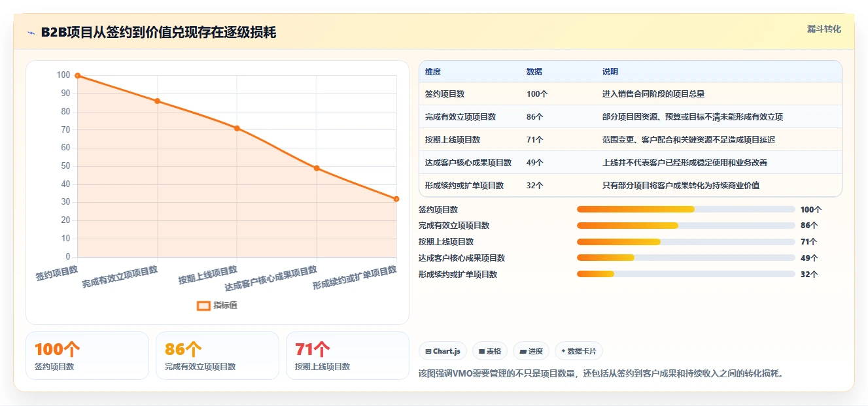Click the 表格 chip
The height and width of the screenshot is (406, 868).
pyautogui.click(x=490, y=351)
